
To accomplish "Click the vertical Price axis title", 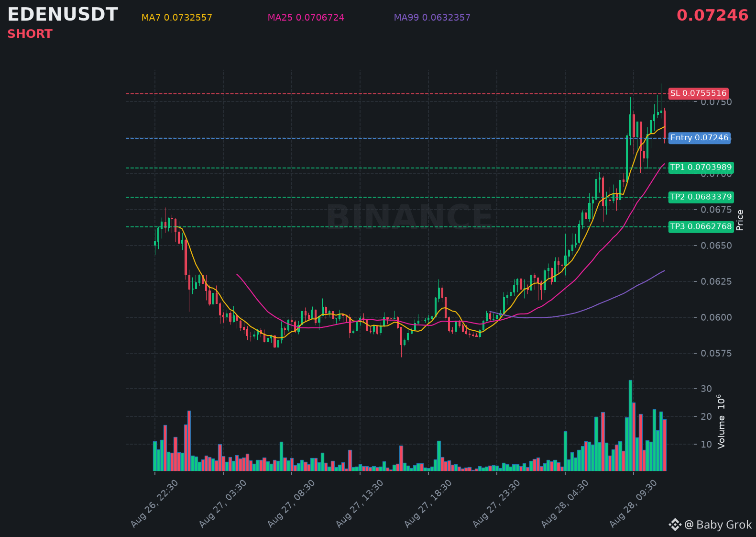I will click(x=740, y=220).
